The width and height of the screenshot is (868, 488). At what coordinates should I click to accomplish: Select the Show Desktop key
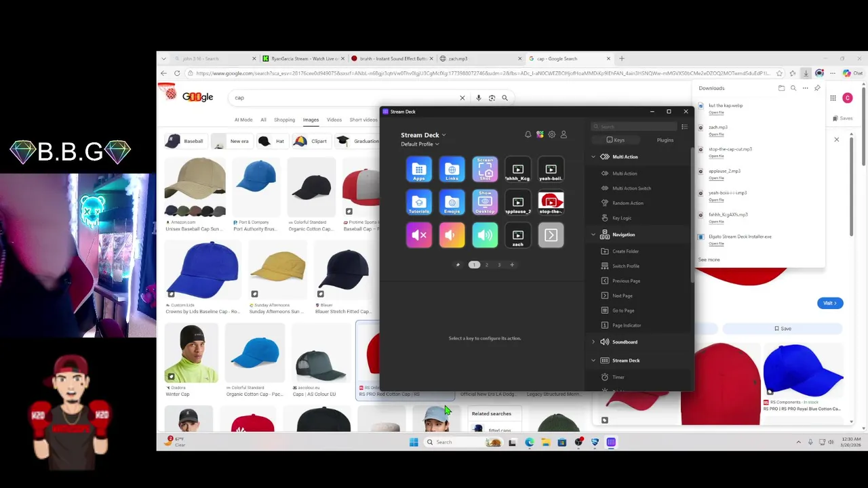(x=485, y=202)
